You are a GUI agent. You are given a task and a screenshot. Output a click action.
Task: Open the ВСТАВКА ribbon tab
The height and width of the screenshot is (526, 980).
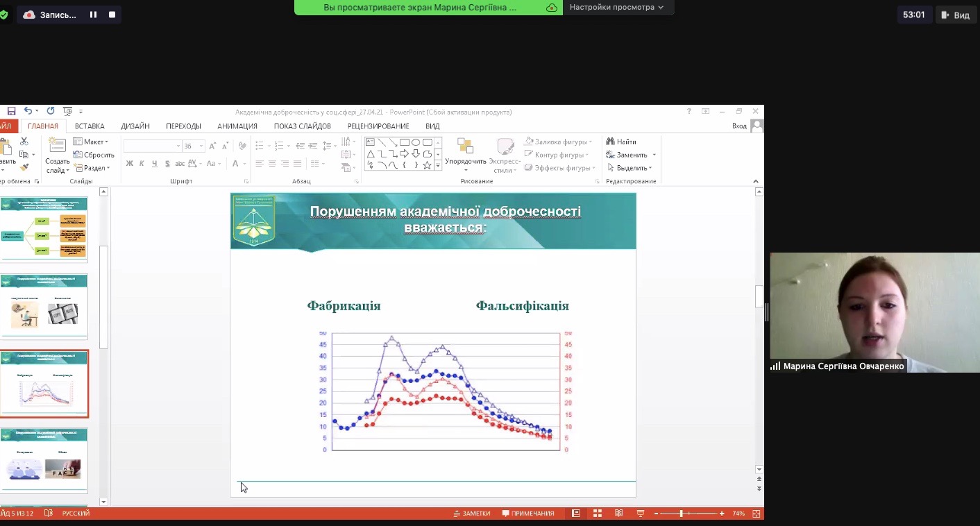pyautogui.click(x=90, y=126)
